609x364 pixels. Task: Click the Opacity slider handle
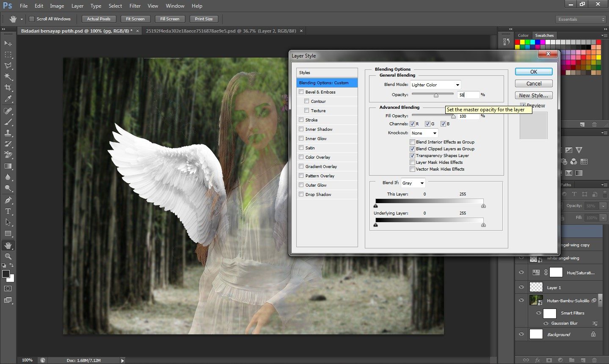[436, 95]
